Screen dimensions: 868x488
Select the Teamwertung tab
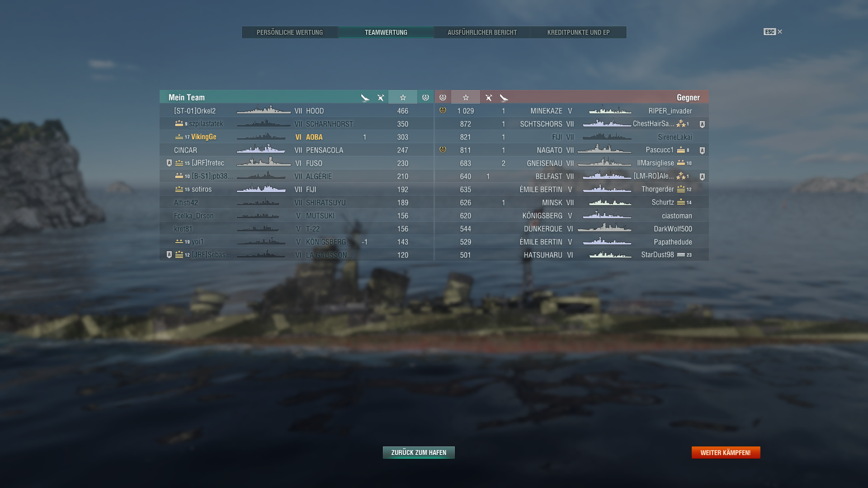[x=386, y=33]
